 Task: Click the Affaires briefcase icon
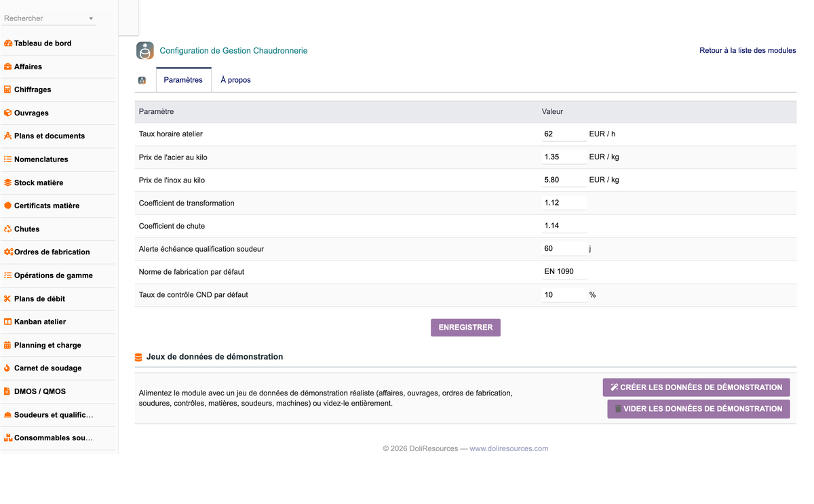tap(8, 66)
